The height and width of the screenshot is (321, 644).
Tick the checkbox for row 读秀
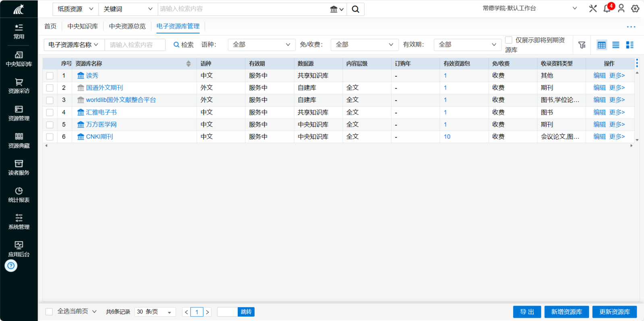point(50,76)
